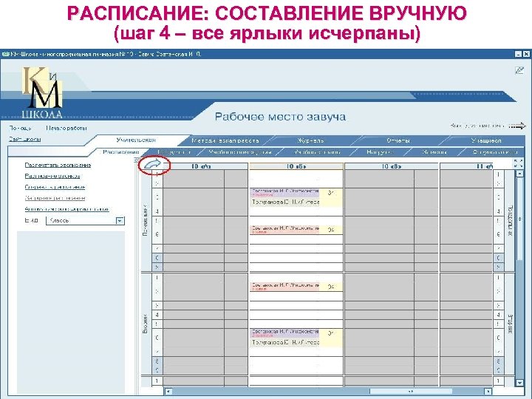Minimize the KM-Школа window

click(518, 54)
